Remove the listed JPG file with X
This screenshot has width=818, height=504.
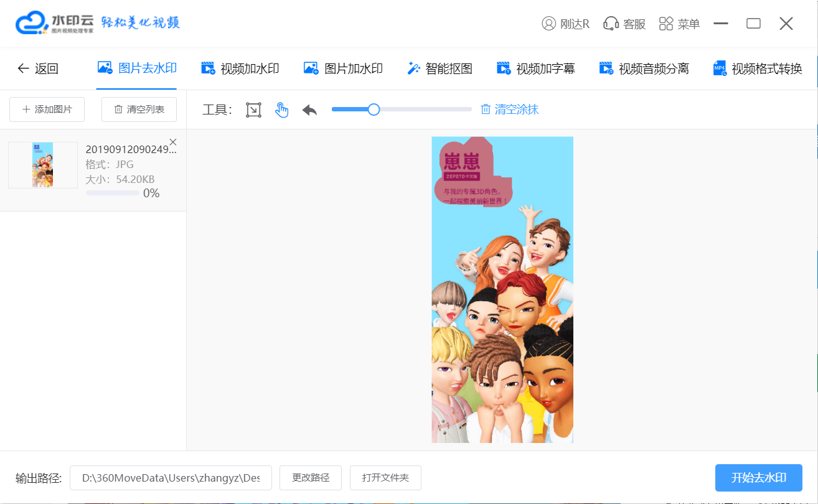(173, 142)
